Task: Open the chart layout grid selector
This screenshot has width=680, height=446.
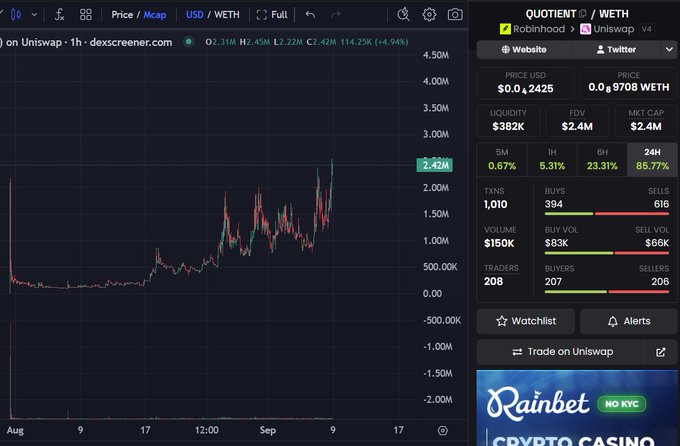Action: tap(86, 15)
